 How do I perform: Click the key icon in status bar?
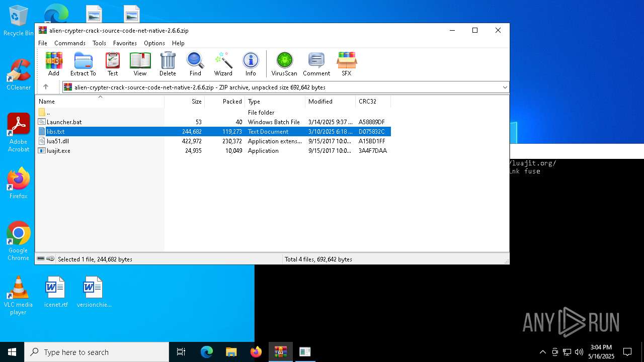[x=50, y=259]
